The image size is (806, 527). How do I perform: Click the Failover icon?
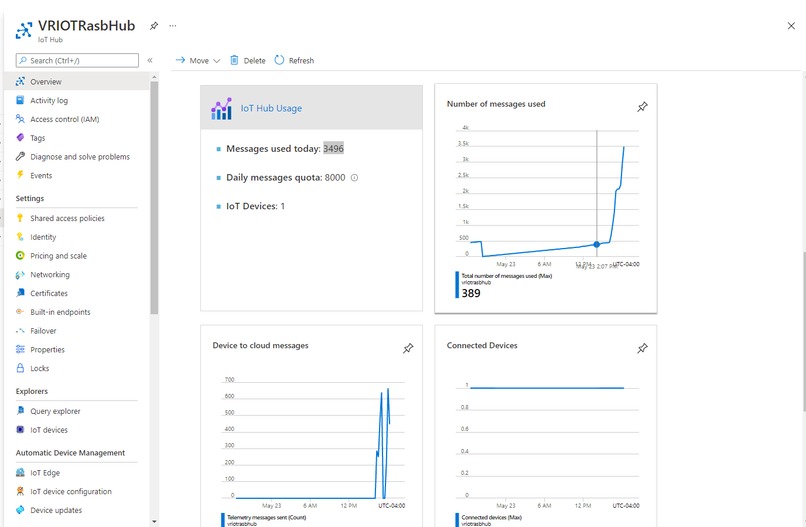[20, 331]
